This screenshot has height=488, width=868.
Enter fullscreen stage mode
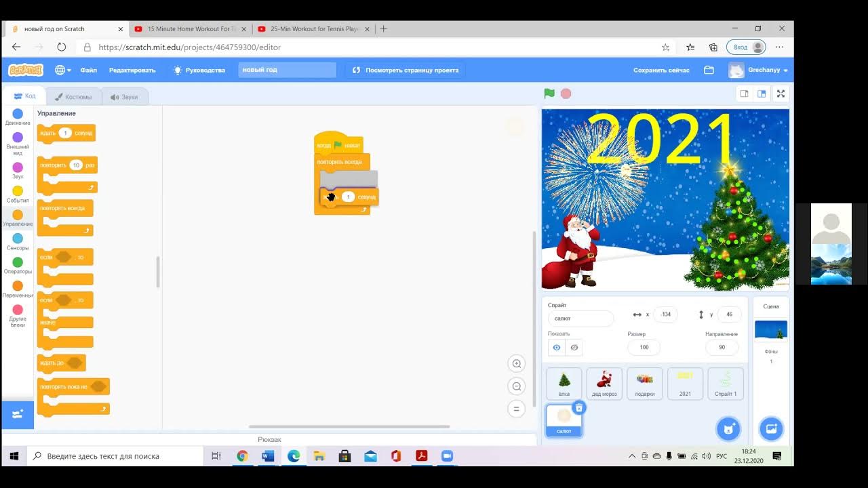point(781,94)
